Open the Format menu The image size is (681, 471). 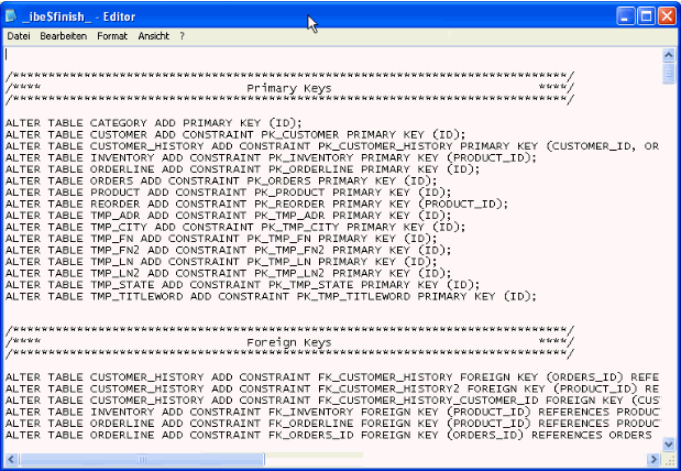(x=112, y=36)
